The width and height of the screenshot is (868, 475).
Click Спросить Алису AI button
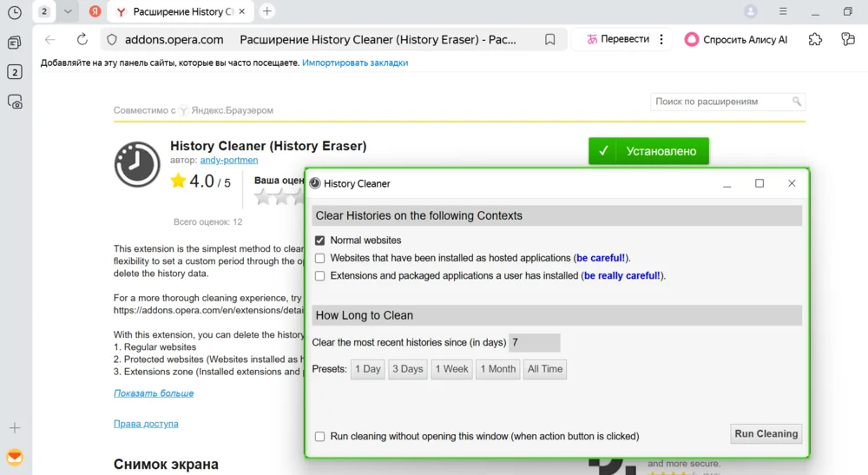pyautogui.click(x=736, y=39)
